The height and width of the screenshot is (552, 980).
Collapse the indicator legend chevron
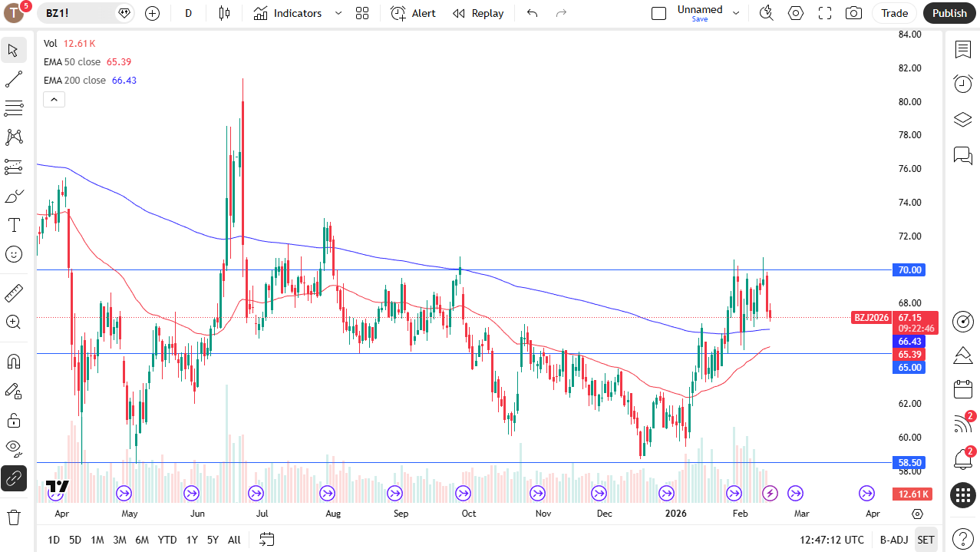[54, 99]
